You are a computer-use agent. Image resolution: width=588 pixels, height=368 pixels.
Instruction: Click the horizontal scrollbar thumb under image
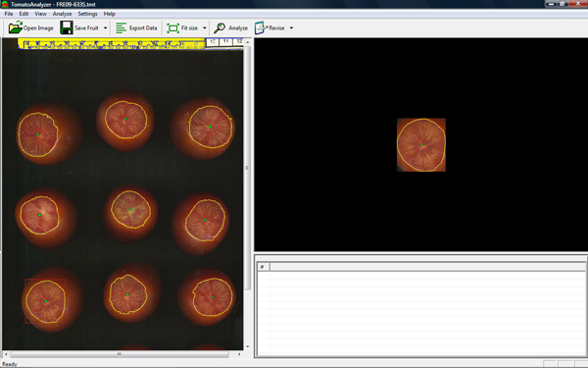[x=120, y=354]
